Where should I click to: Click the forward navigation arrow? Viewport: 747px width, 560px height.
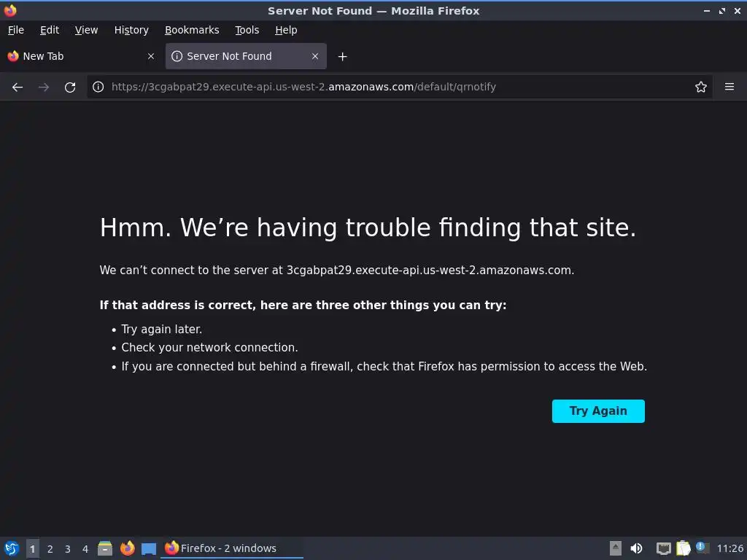tap(44, 87)
